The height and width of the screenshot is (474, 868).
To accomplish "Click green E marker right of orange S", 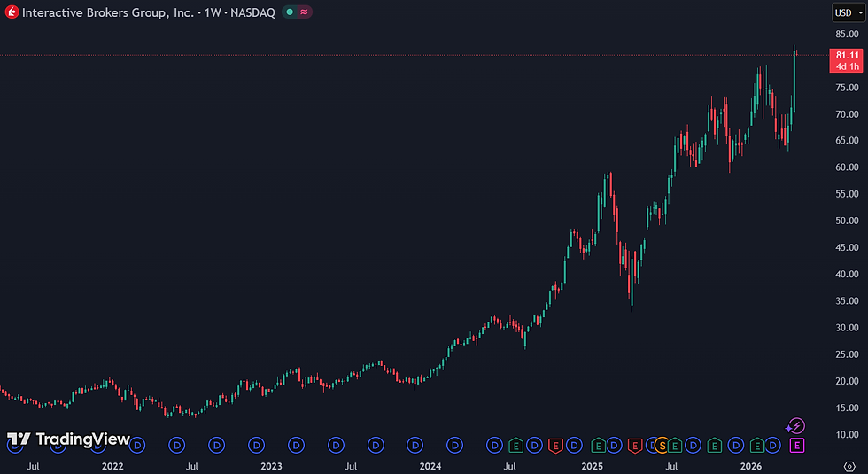I will click(x=675, y=445).
